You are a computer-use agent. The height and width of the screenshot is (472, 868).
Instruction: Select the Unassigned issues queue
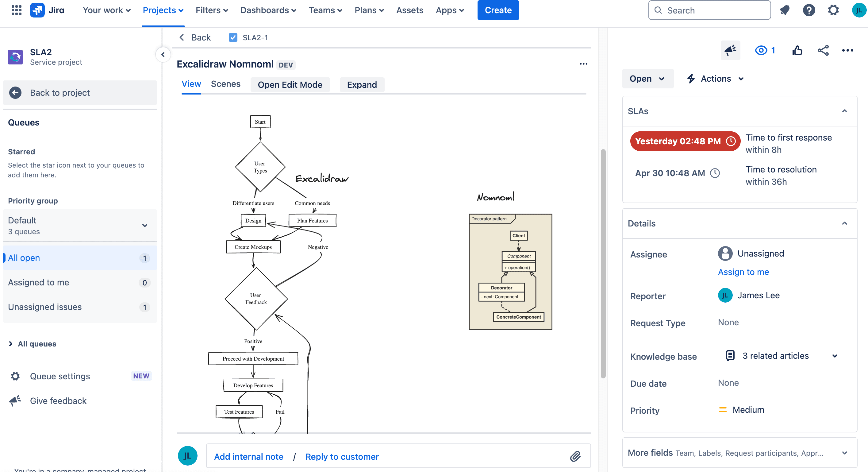(80, 307)
